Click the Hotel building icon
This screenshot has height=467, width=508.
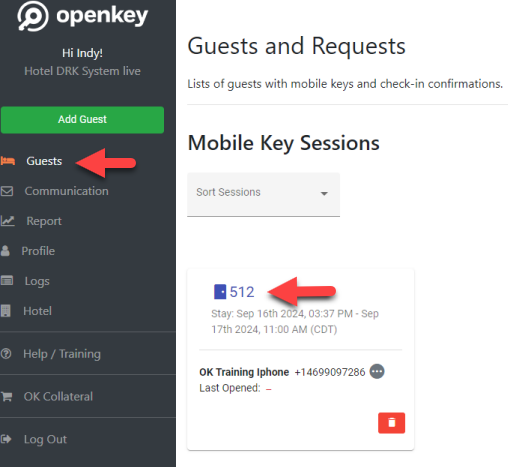tap(5, 311)
